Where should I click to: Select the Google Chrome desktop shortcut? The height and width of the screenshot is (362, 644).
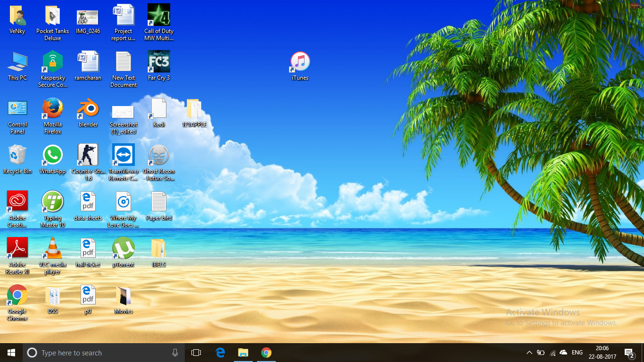click(17, 303)
